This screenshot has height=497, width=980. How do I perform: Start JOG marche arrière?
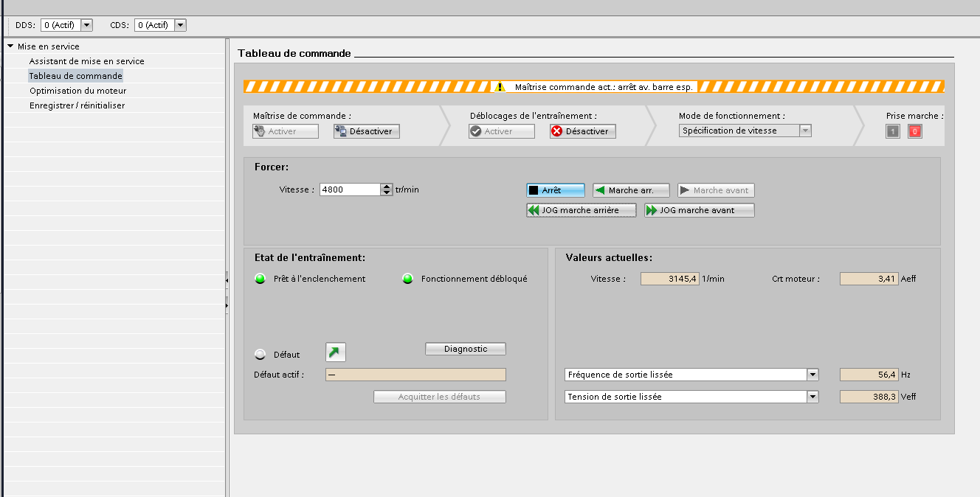point(582,210)
